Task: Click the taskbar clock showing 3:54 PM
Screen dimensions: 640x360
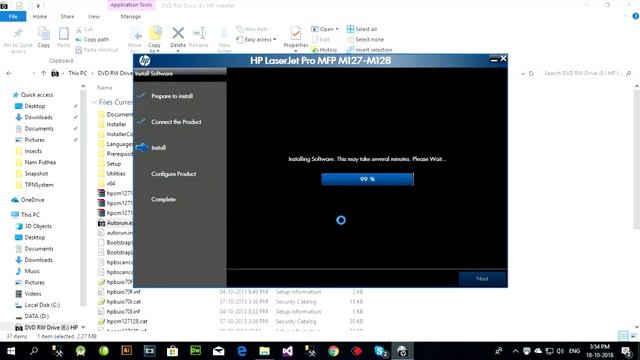Action: click(x=600, y=351)
